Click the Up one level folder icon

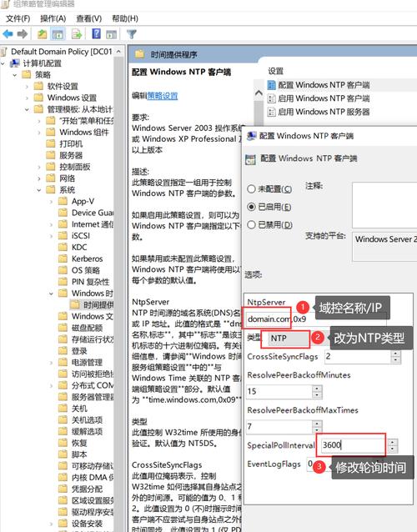42,34
